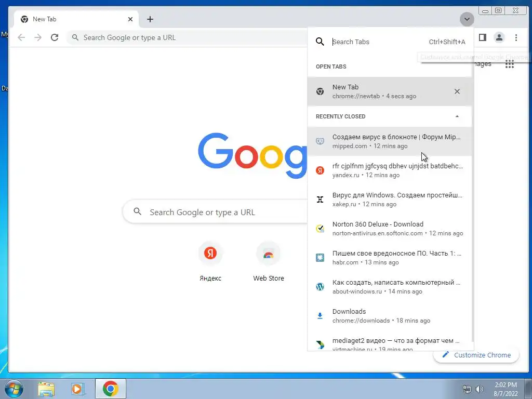Reopen the yandex.ru recently closed tab
The image size is (532, 399).
tap(390, 170)
